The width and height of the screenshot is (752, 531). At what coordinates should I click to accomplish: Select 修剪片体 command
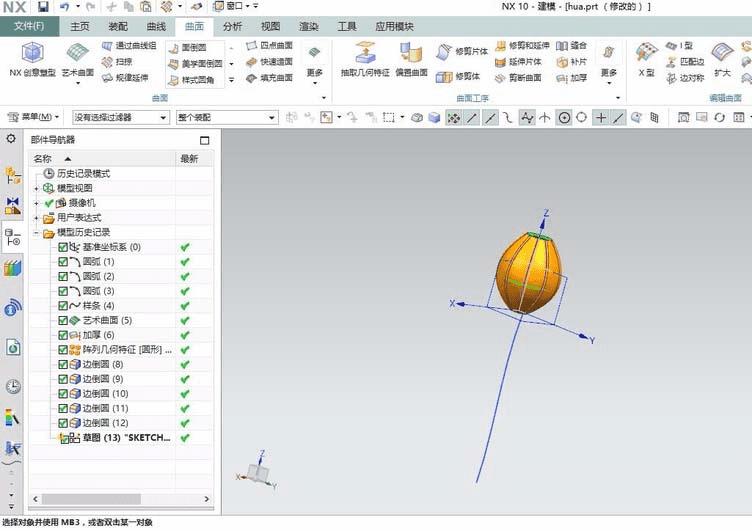click(x=462, y=51)
